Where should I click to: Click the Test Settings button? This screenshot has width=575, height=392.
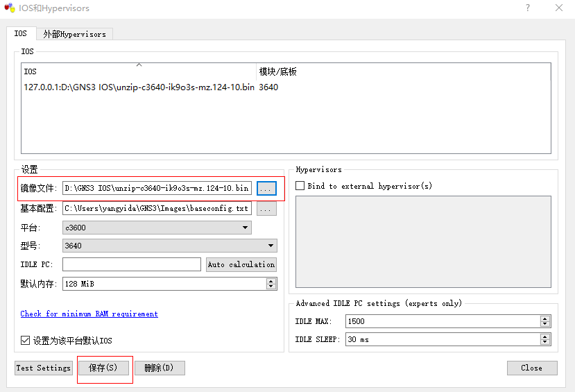tap(44, 368)
